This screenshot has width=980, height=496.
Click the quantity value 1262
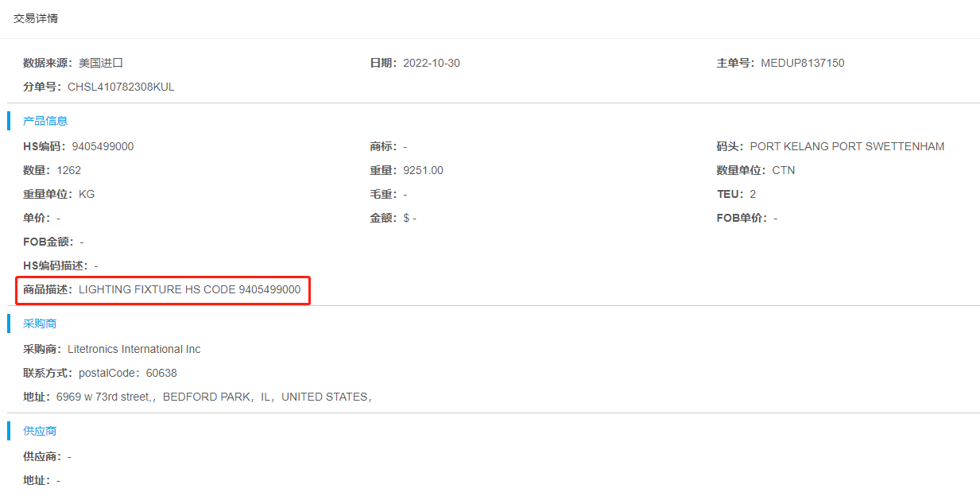(x=68, y=170)
